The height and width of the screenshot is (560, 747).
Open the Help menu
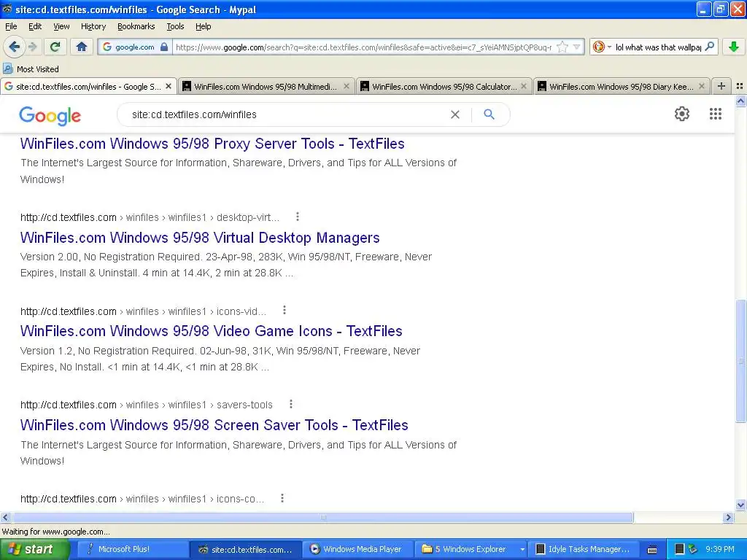point(203,26)
